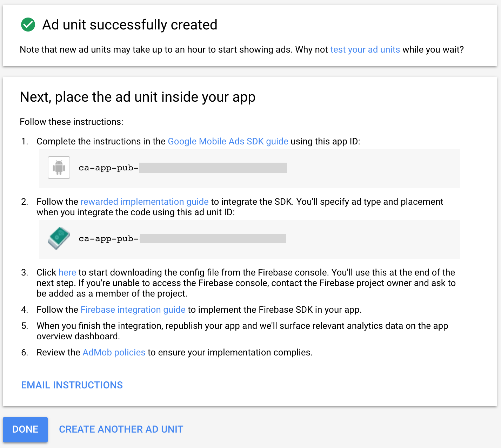Open the rewarded implementation guide link
Screen dimensions: 501x448
(x=145, y=202)
